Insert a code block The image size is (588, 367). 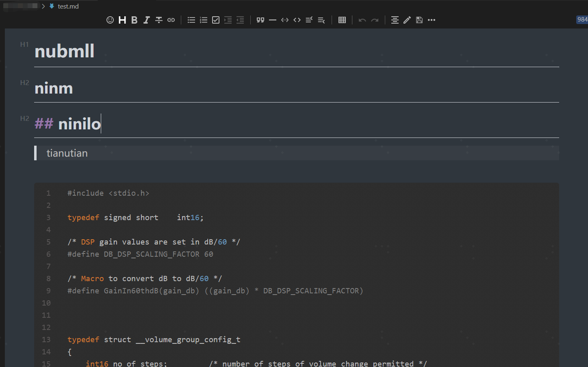pos(285,20)
